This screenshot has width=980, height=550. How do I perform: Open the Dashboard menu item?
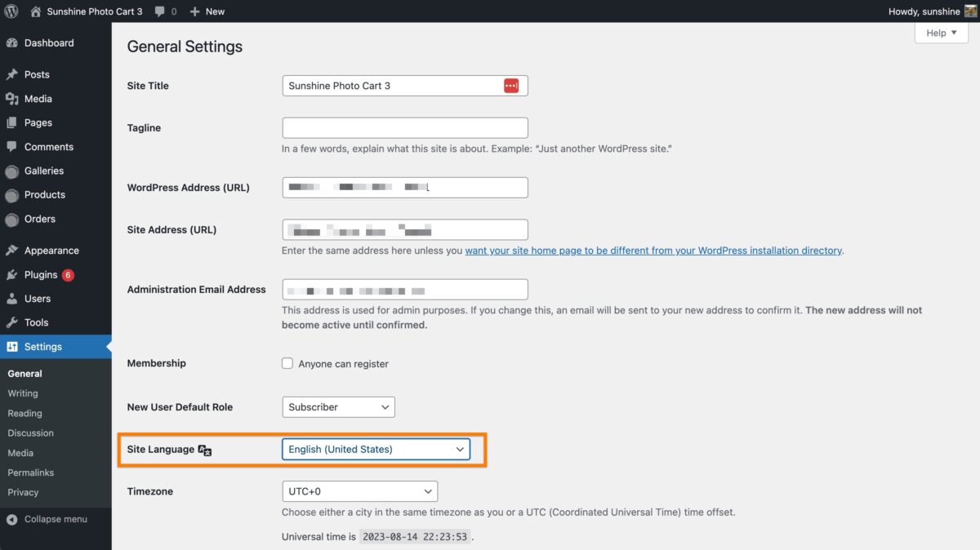tap(49, 42)
